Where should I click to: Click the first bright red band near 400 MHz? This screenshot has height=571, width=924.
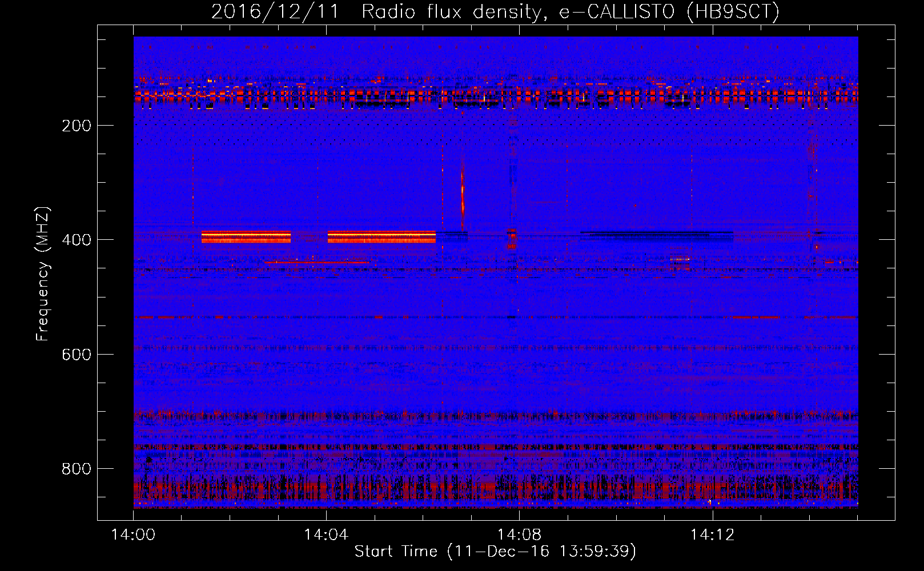[x=246, y=237]
